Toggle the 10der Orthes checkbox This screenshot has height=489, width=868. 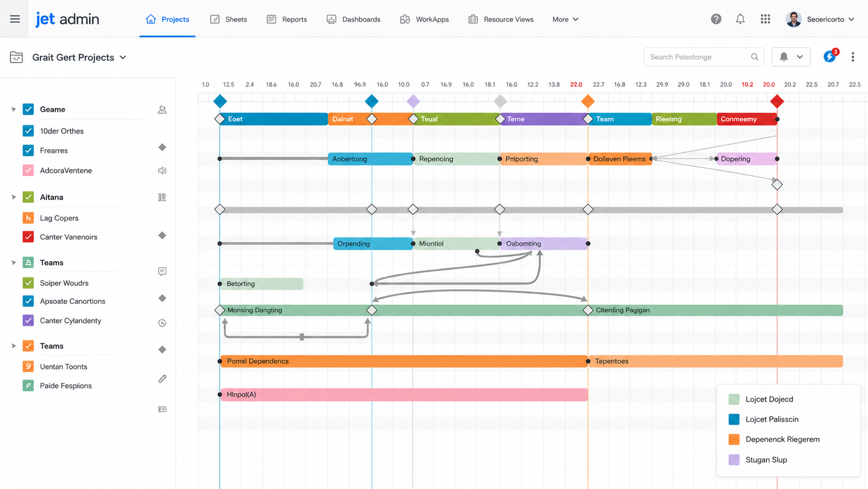pos(29,131)
